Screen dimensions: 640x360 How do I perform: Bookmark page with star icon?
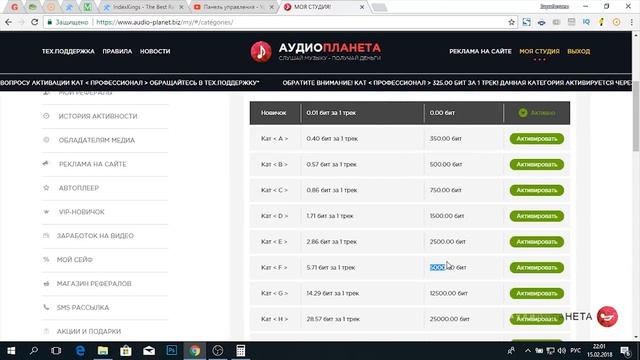click(x=511, y=22)
